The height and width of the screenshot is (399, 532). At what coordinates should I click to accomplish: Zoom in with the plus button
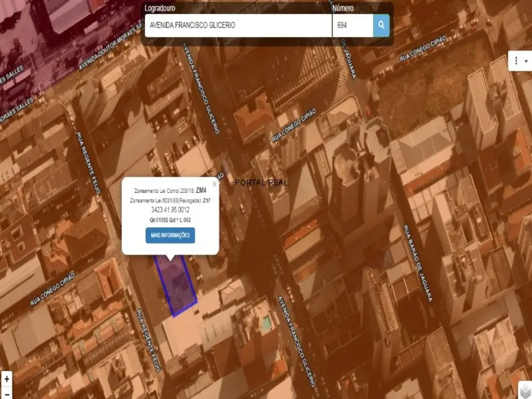(7, 379)
